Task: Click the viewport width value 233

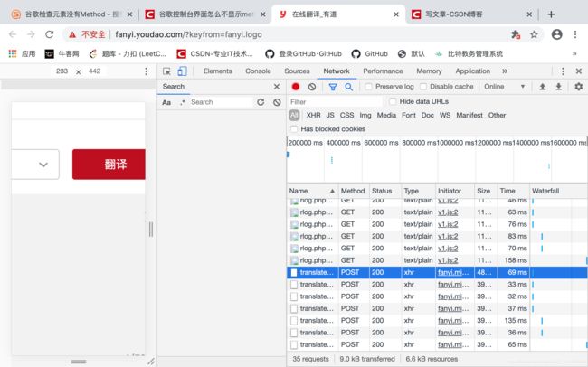Action: (x=62, y=71)
